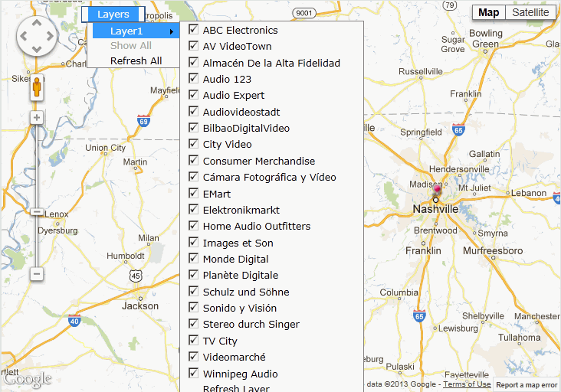
Task: Toggle the Audio Expert checkbox
Action: point(193,95)
